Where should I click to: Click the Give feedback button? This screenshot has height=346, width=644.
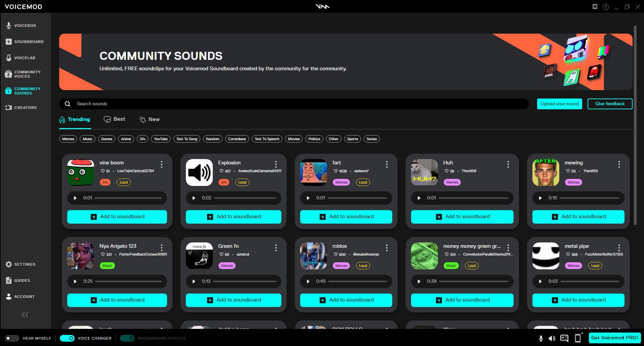[x=610, y=104]
